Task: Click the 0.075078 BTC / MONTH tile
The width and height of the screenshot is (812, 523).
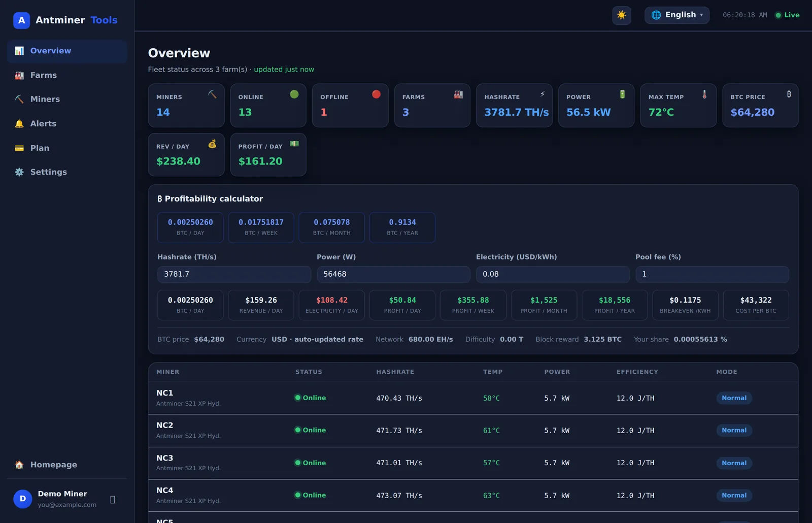Action: tap(331, 227)
